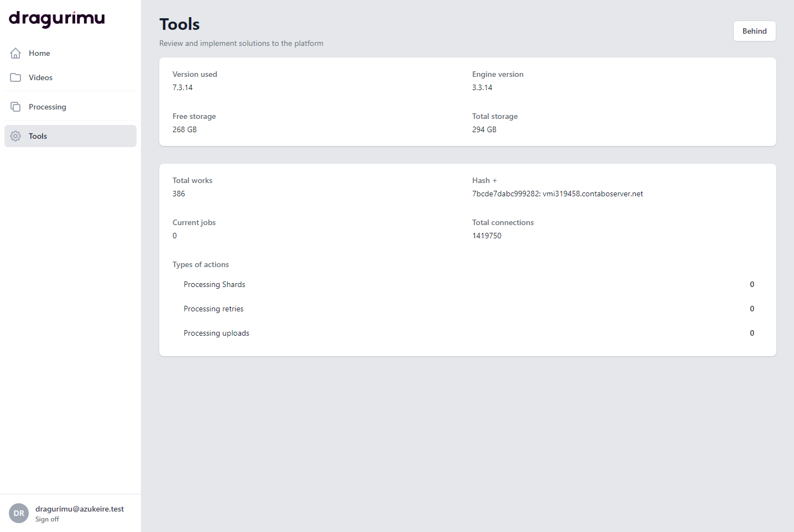Select the Tools sidebar item
The height and width of the screenshot is (532, 794).
pos(38,136)
